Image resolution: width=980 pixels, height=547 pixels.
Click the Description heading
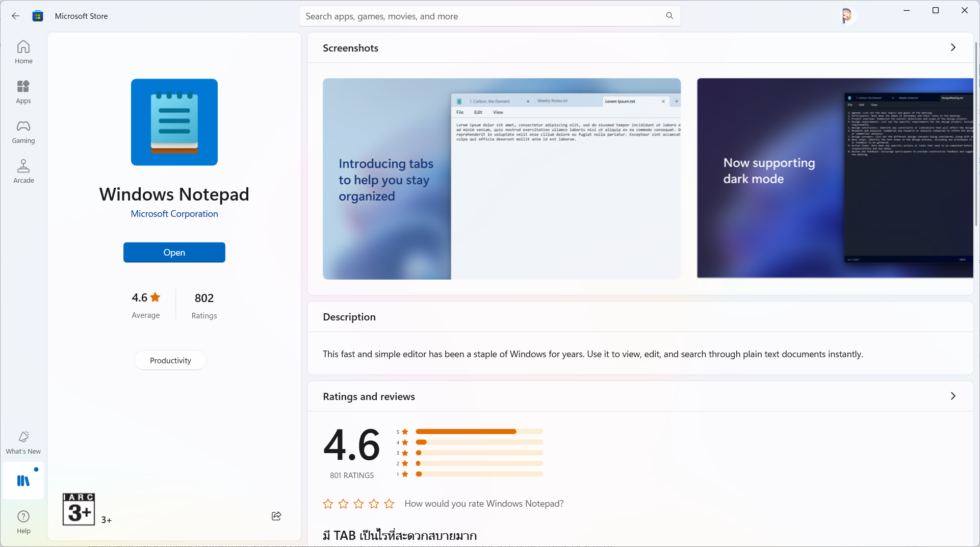point(349,317)
